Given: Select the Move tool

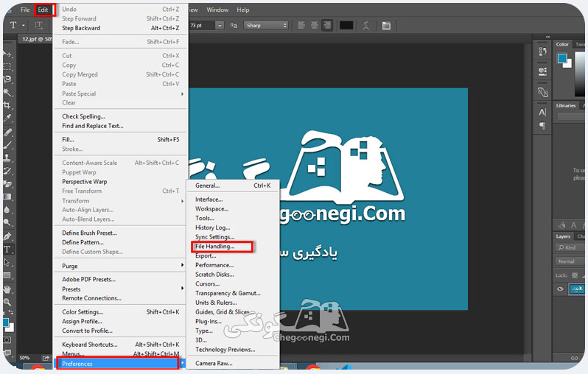Looking at the screenshot, I should (x=7, y=54).
